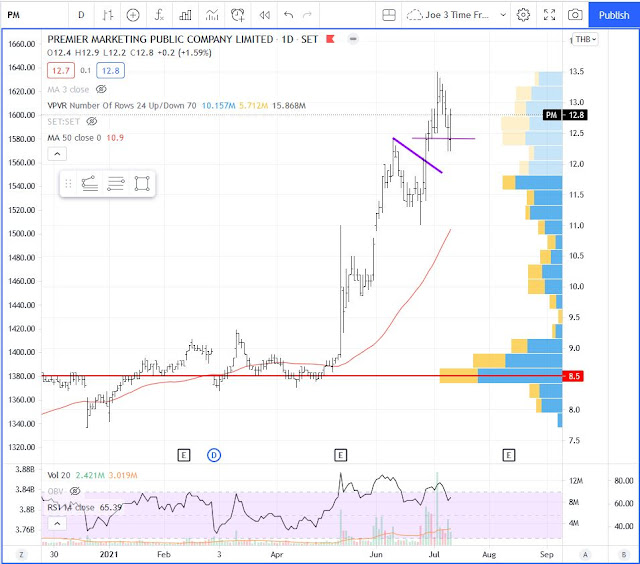
Task: Click the 12.7 sell price button
Action: 61,71
